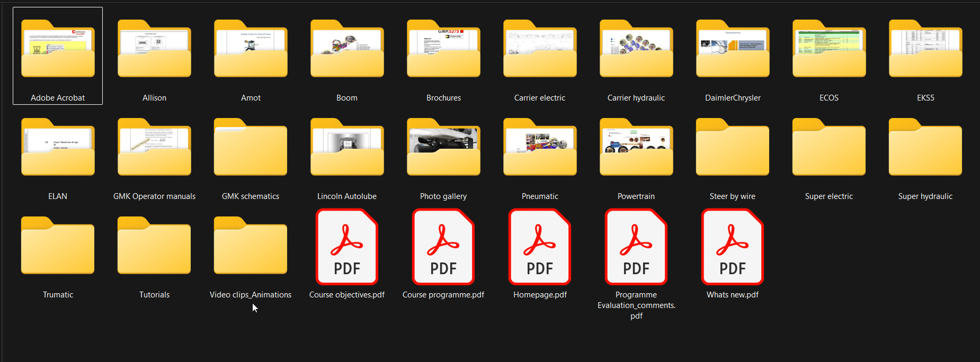980x362 pixels.
Task: Click the 'ELAN' folder name text
Action: point(58,196)
